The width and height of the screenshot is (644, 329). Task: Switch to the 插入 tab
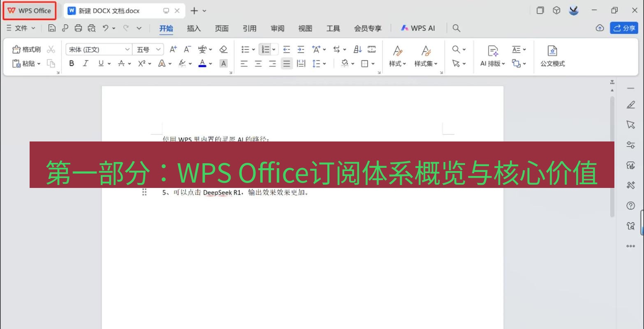click(x=194, y=28)
